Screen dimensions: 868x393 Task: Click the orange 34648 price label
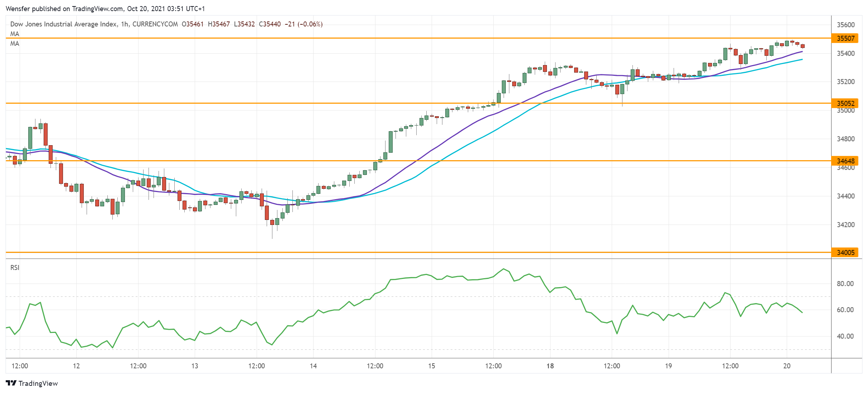[x=845, y=161]
